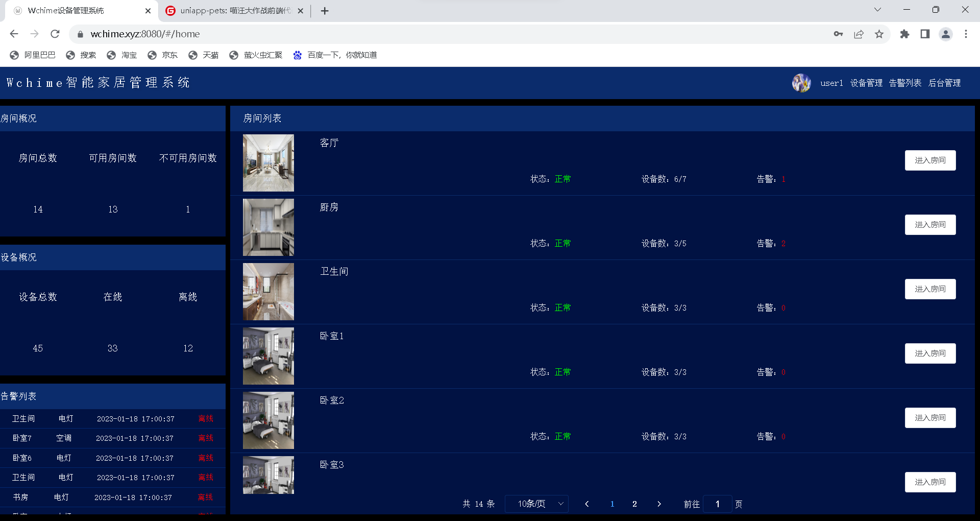Open 设备管理 from the top navigation
The image size is (980, 521).
[x=866, y=83]
